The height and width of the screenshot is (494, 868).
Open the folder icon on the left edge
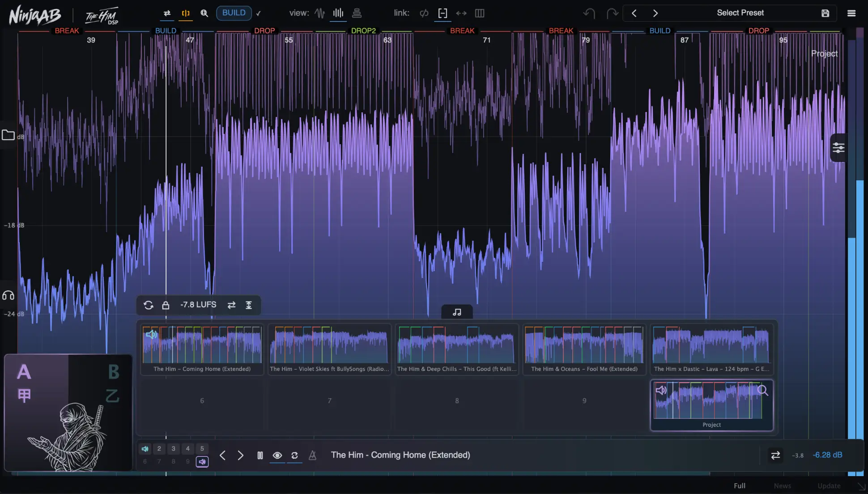8,135
